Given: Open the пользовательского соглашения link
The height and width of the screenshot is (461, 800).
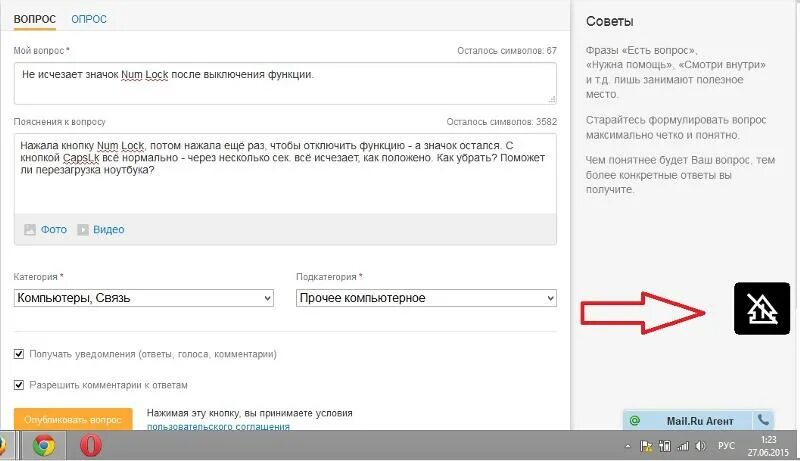Looking at the screenshot, I should [218, 426].
